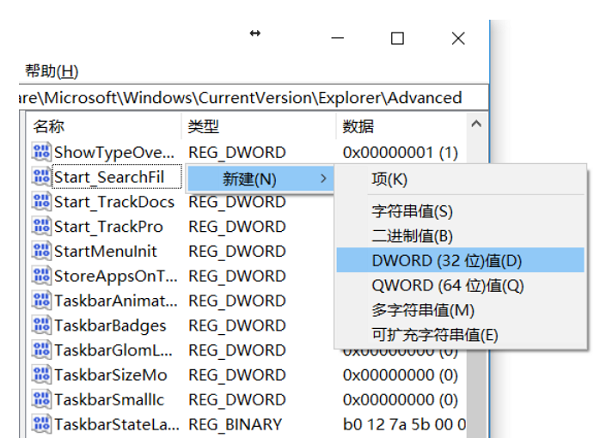This screenshot has width=600, height=438.
Task: Select the TaskbarStateLa... entry name
Action: pyautogui.click(x=117, y=425)
